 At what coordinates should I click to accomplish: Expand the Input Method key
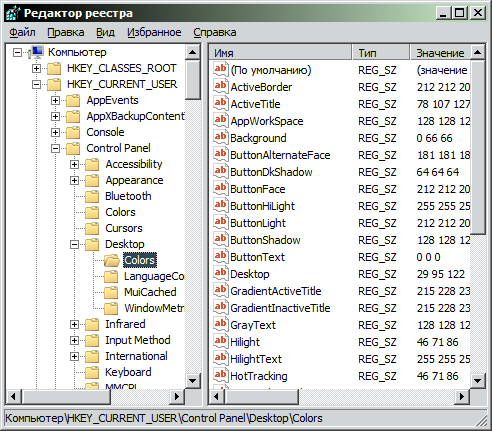pos(75,340)
